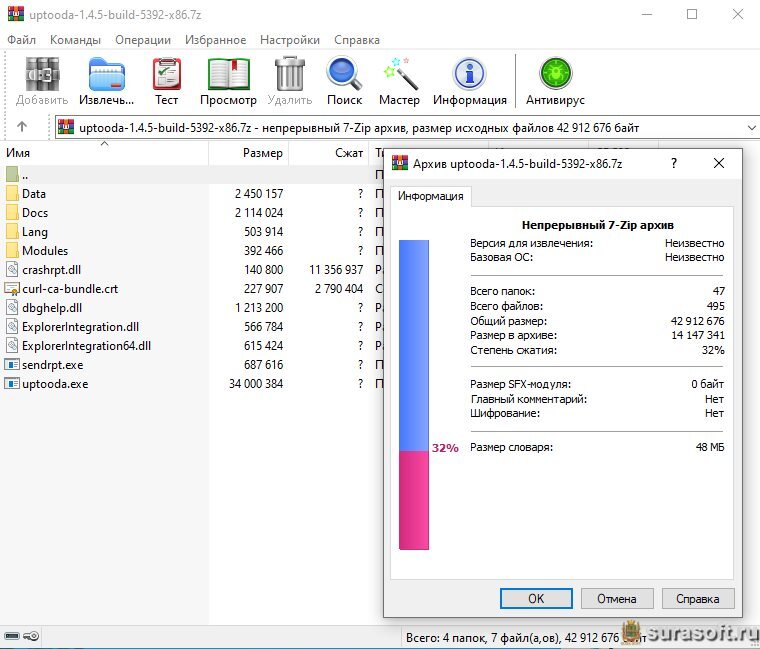This screenshot has width=760, height=649.
Task: Select the Информация tab in dialog
Action: click(x=430, y=196)
